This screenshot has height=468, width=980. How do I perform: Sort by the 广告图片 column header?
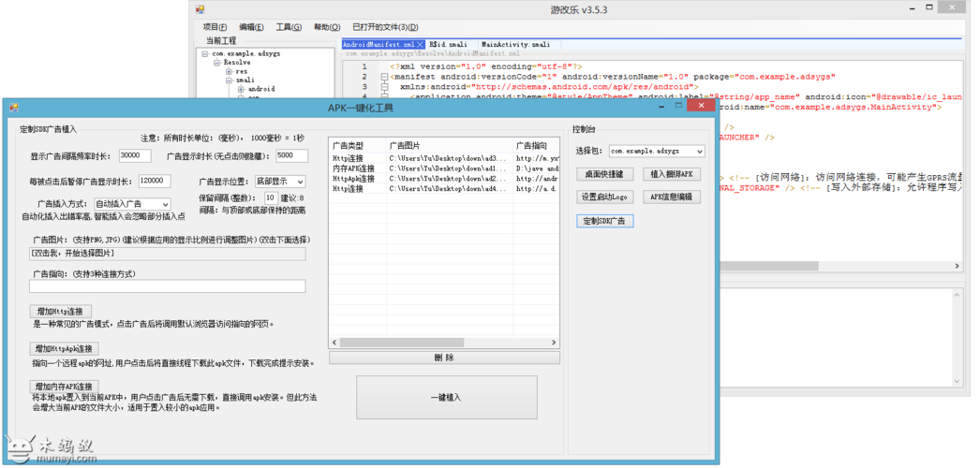tap(450, 145)
